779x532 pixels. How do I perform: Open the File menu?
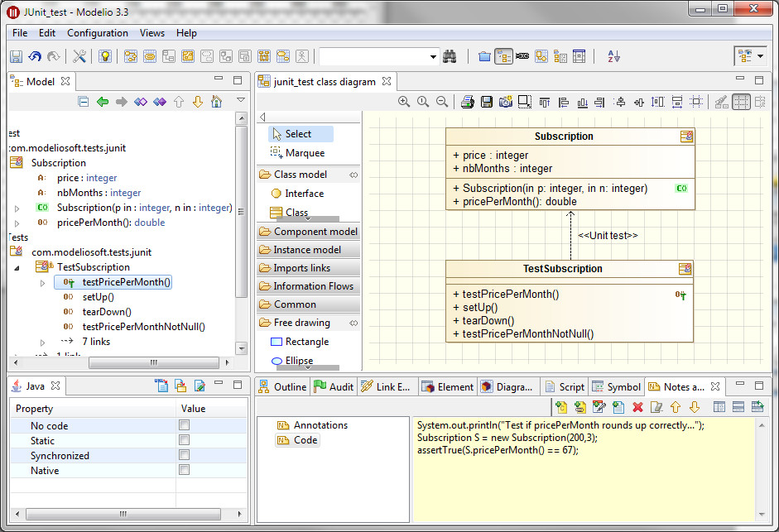tap(20, 33)
